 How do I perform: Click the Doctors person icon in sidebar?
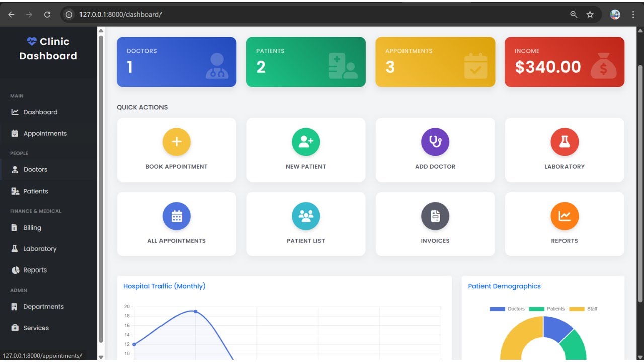[x=15, y=169]
